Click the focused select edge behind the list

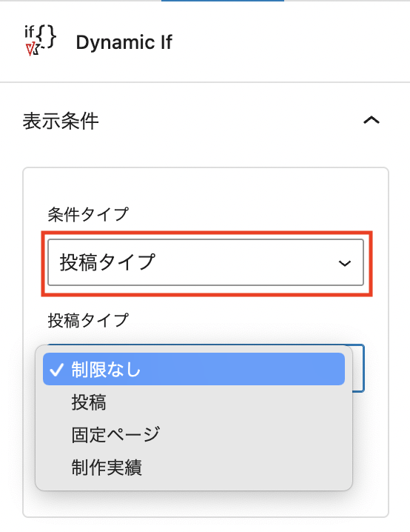(x=359, y=368)
